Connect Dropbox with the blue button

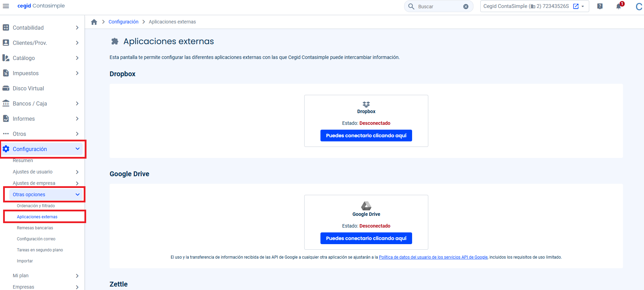(x=366, y=136)
